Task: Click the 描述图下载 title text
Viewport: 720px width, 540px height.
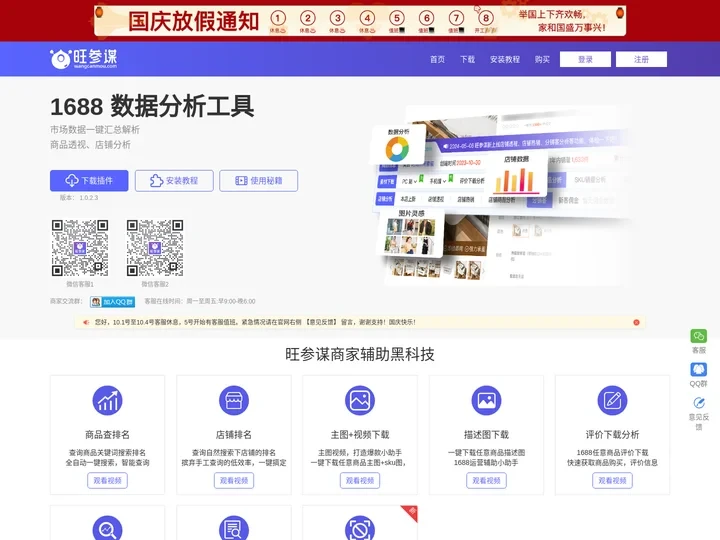Action: tap(486, 434)
